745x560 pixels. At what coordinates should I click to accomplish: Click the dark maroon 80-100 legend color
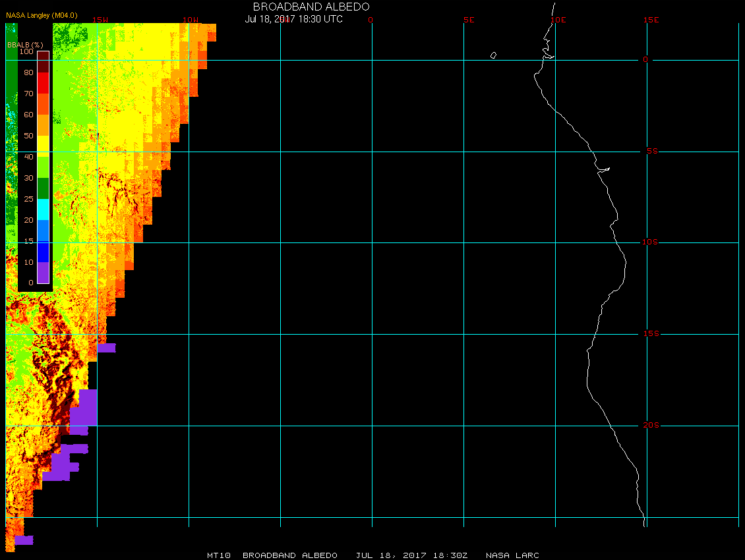44,62
